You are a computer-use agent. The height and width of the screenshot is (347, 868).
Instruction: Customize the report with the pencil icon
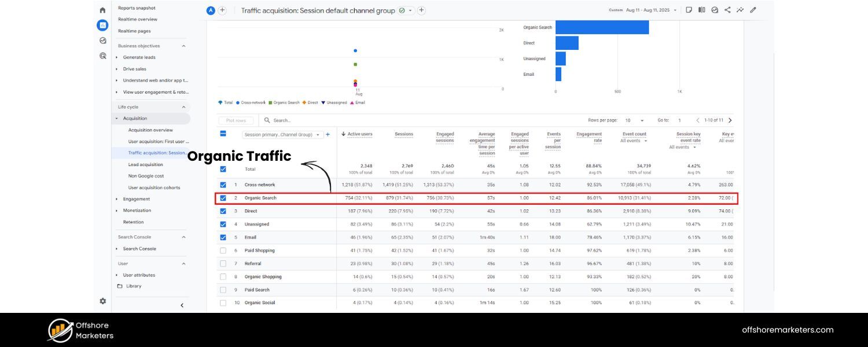point(753,10)
